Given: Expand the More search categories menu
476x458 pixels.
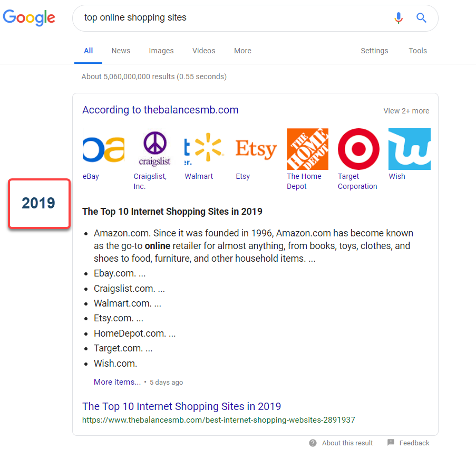Looking at the screenshot, I should coord(242,51).
